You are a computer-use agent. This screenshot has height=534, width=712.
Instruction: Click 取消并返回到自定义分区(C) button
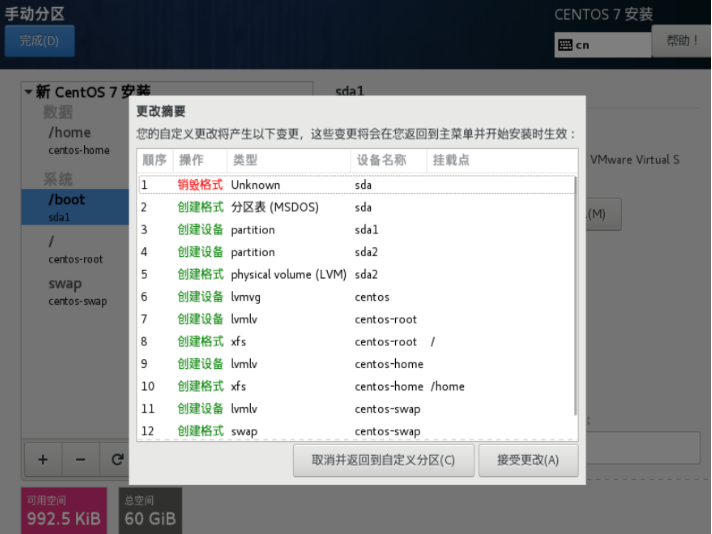click(384, 460)
